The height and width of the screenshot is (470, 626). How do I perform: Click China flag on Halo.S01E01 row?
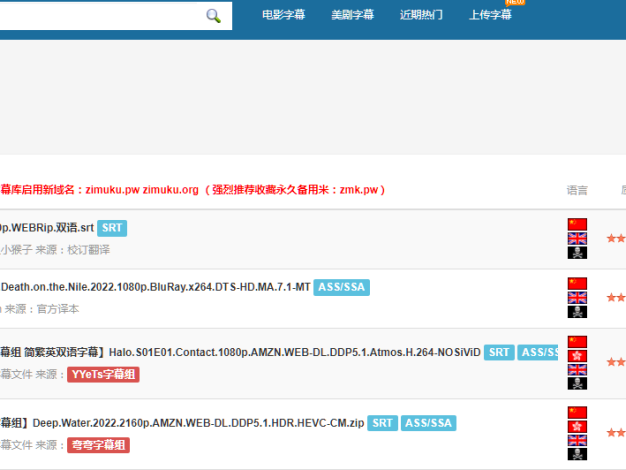point(577,342)
